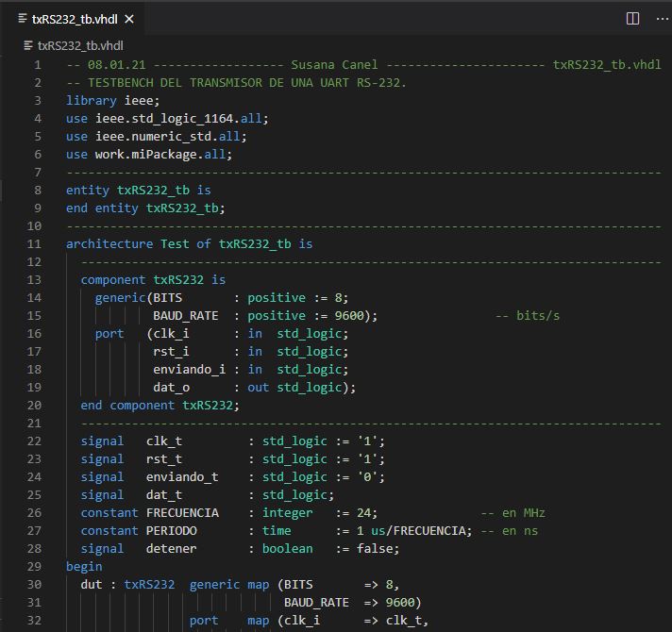
Task: Click the 'en MHz' comment on line 26
Action: coord(512,512)
